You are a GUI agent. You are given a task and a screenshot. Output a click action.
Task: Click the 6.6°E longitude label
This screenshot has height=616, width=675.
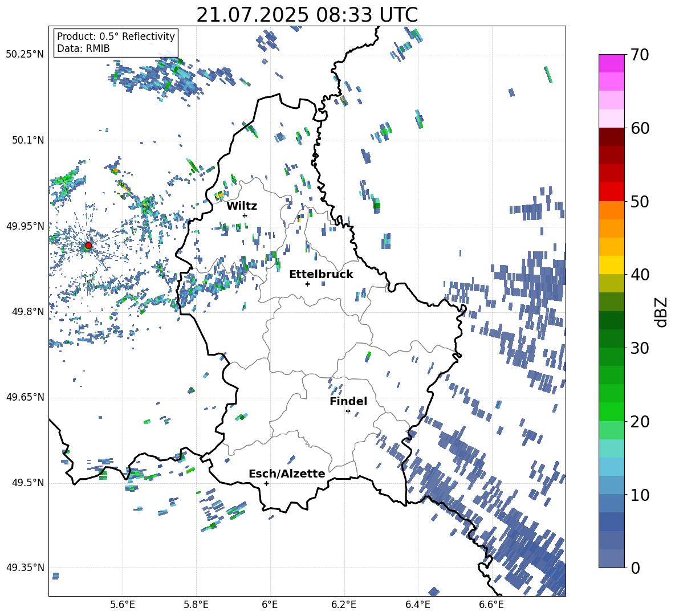(x=491, y=605)
